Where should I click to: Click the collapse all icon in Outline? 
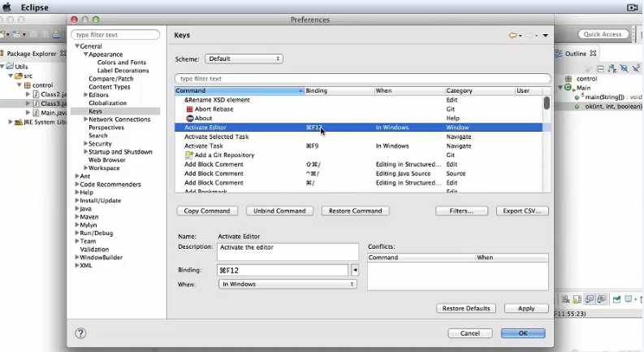click(600, 68)
